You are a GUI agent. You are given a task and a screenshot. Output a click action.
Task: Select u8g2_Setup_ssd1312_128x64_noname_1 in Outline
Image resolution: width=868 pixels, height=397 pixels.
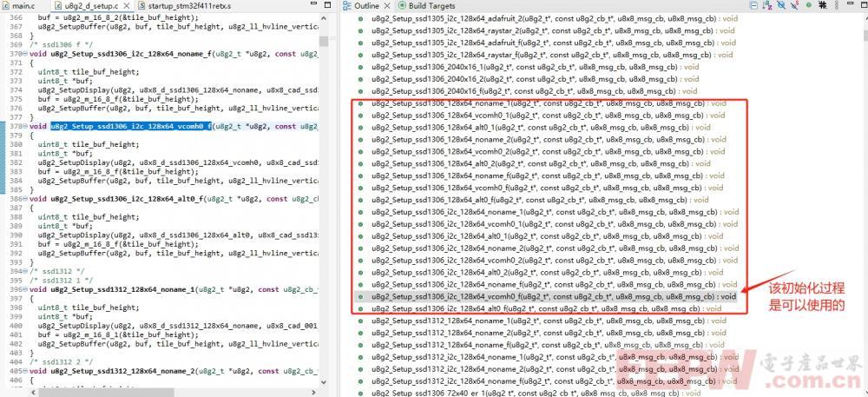[549, 321]
